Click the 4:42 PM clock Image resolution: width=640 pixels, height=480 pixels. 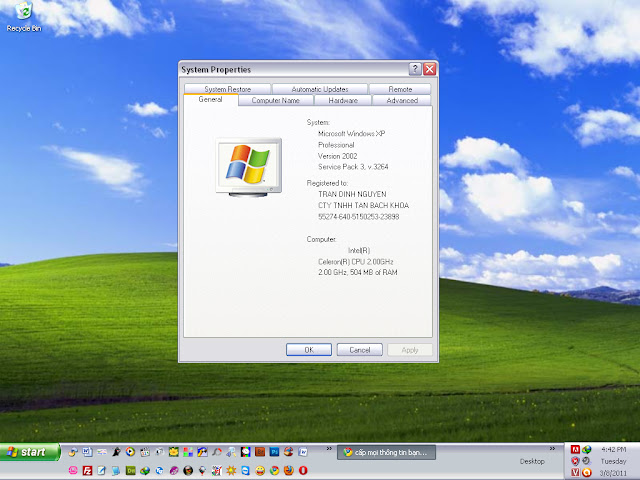coord(613,449)
